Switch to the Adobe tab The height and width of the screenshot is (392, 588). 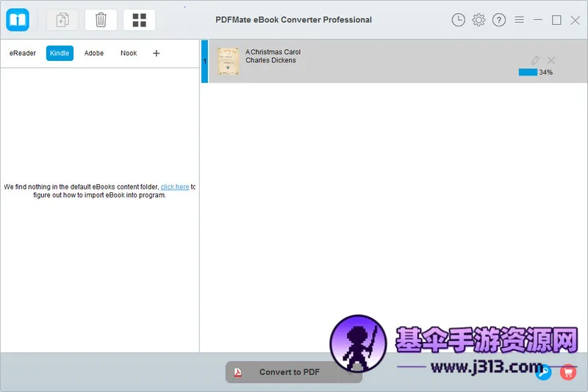tap(94, 53)
